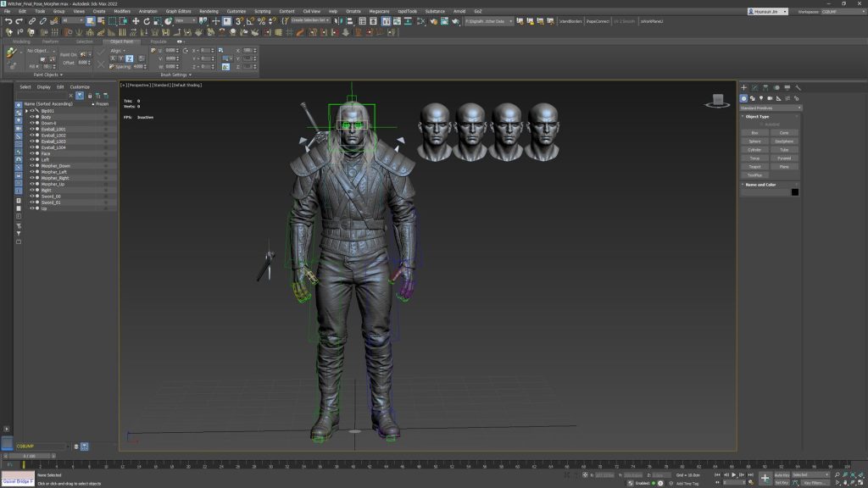The width and height of the screenshot is (868, 488).
Task: Open the Standard Primitives dropdown
Action: pyautogui.click(x=771, y=108)
